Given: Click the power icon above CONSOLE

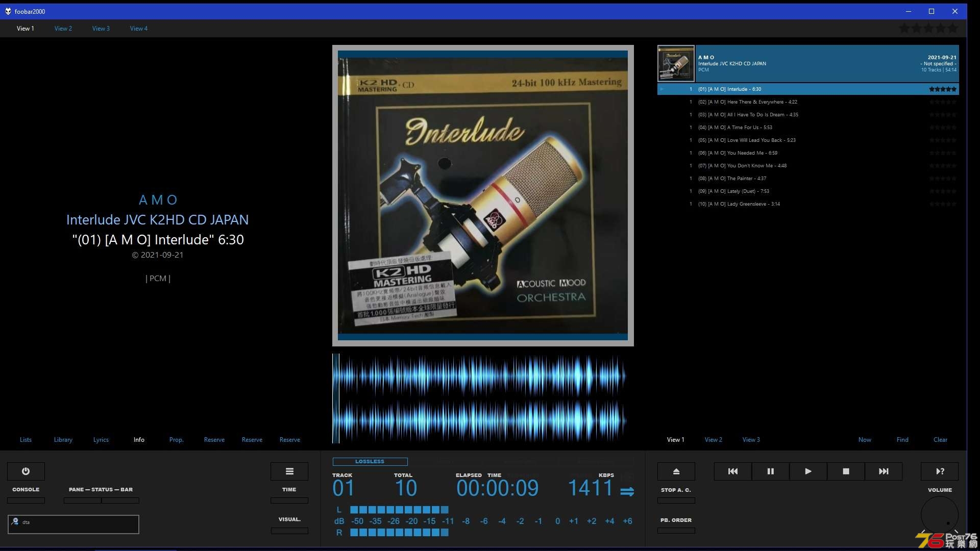Looking at the screenshot, I should coord(26,471).
